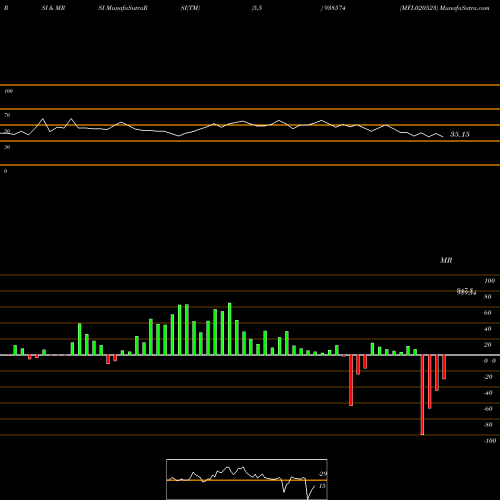Click the RSI axis label "0" at left
Viewport: 500px width, 500px height.
click(5, 171)
